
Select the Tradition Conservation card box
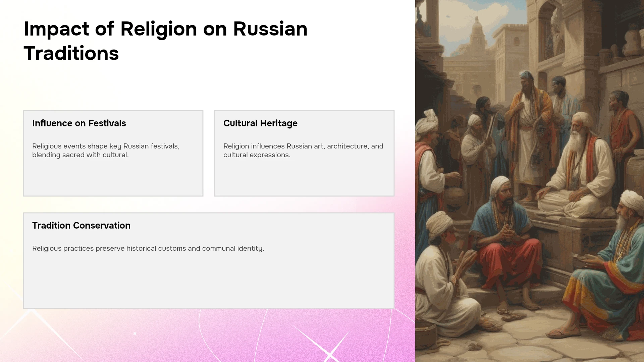tap(209, 260)
